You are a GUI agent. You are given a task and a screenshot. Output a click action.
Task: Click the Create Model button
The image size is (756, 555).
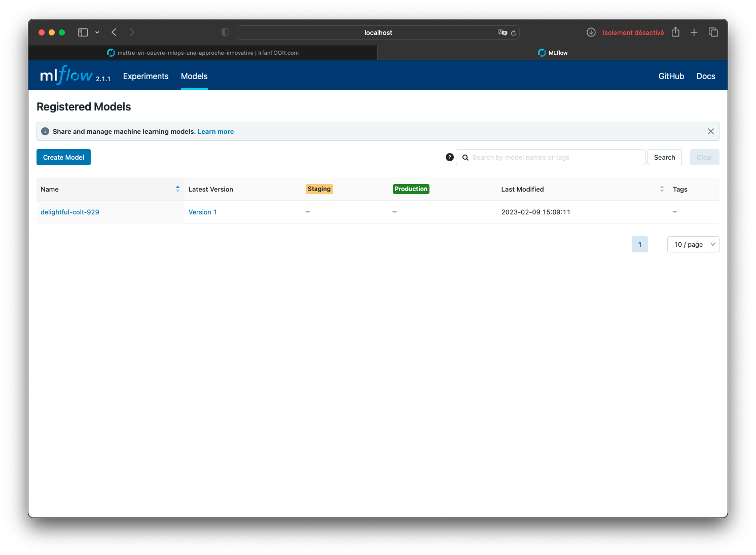coord(63,157)
